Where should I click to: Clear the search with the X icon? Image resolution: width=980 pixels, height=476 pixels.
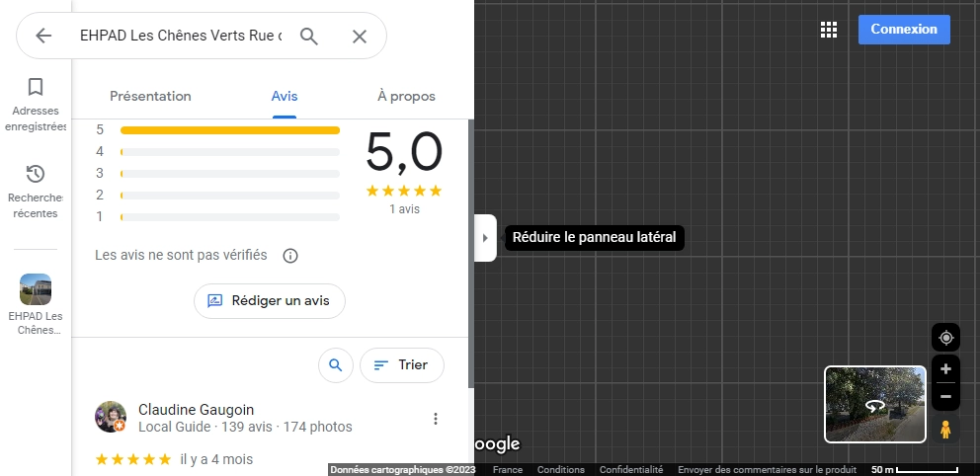(360, 37)
